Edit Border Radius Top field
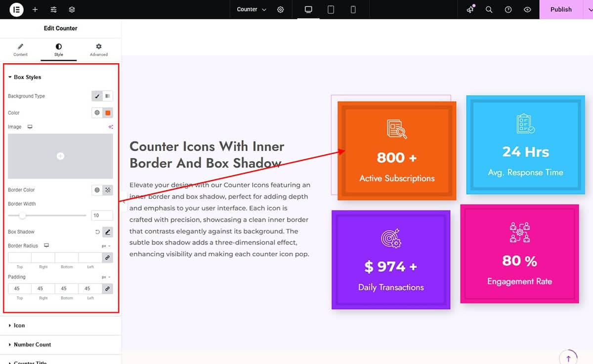Screen dimensions: 593x364 tap(20, 258)
